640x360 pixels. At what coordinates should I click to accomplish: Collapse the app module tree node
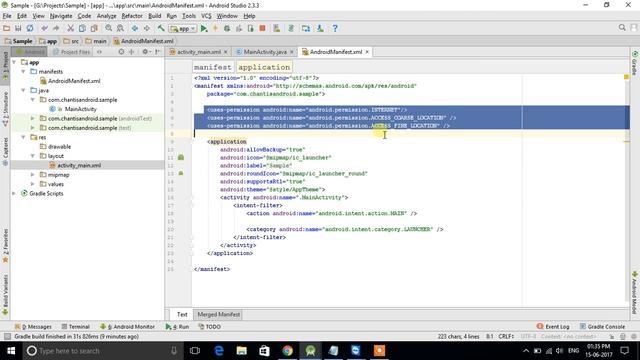tap(14, 62)
